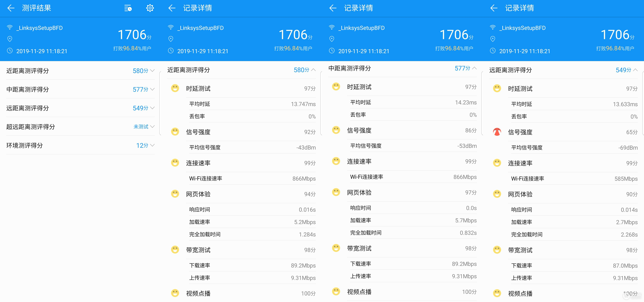644x302 pixels.
Task: Expand 环境测评得分 12分 row
Action: pos(152,145)
